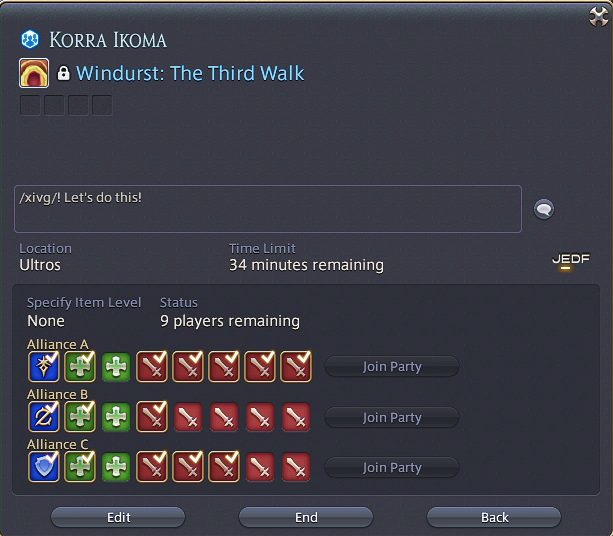End the party recruitment

(x=306, y=518)
